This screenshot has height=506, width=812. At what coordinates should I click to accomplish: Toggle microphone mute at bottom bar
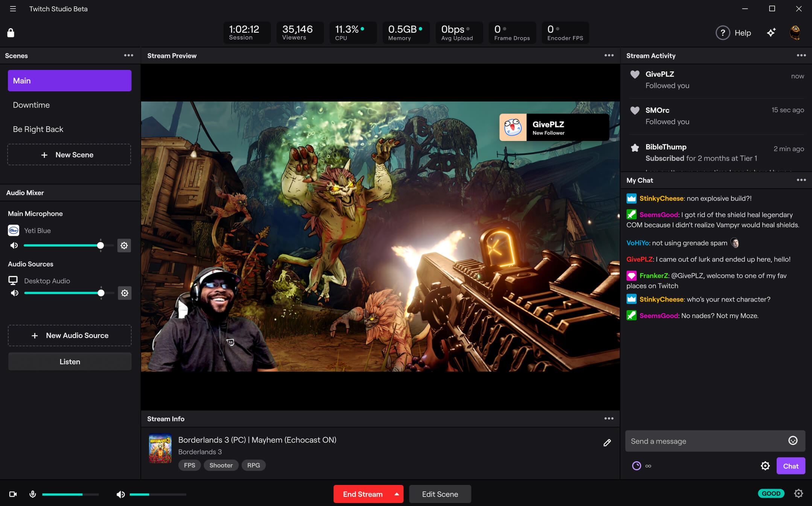pyautogui.click(x=33, y=494)
